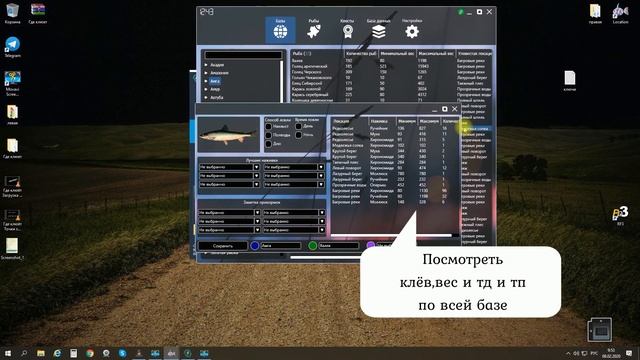Click the text field beside green circle
The image size is (640, 360).
click(338, 246)
